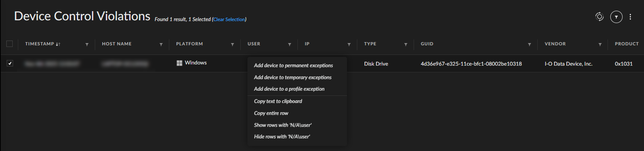Click the Host Name column filter icon
This screenshot has height=151, width=644.
[161, 44]
